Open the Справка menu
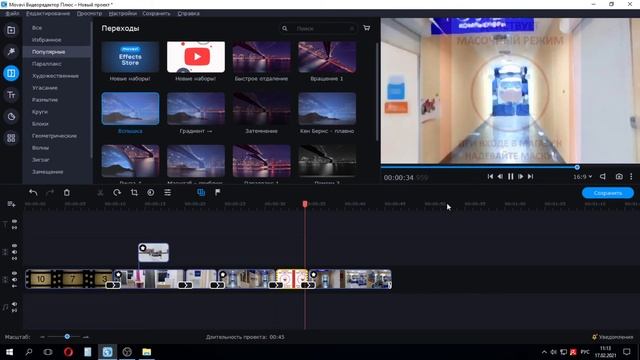The height and width of the screenshot is (360, 640). click(189, 13)
